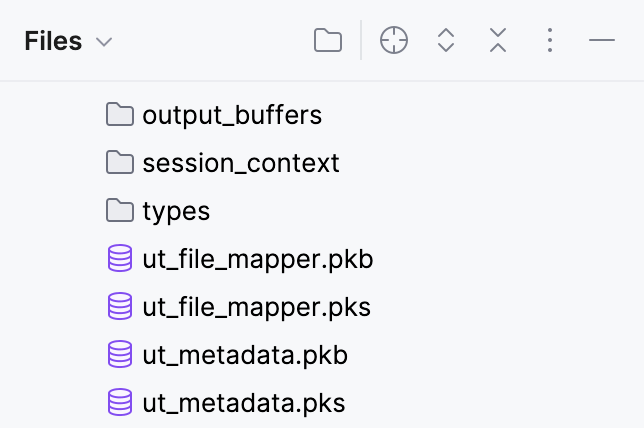
Task: Click the Files panel title
Action: 53,42
